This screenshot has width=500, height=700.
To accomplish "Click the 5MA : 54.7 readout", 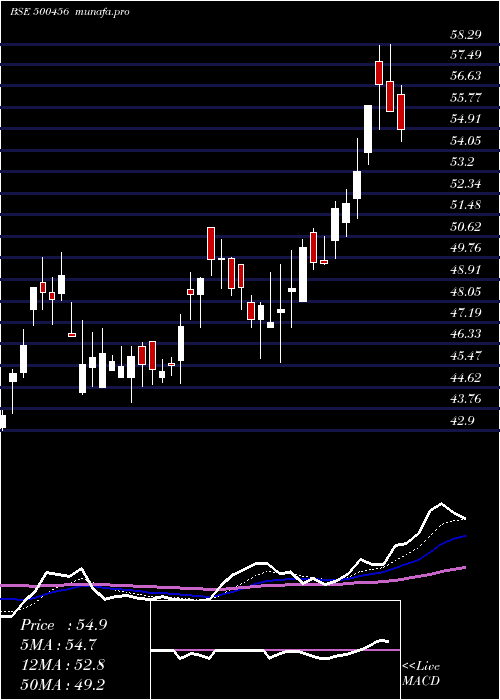I will (x=58, y=645).
